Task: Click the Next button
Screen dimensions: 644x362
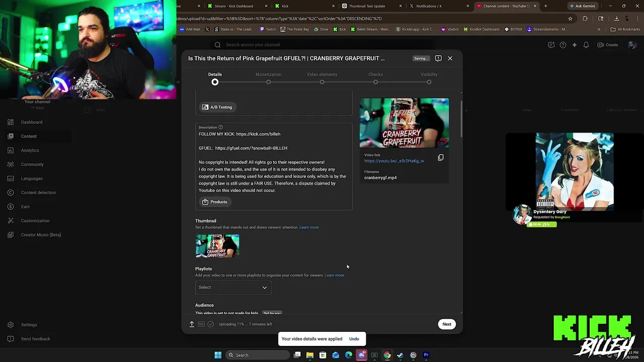Action: tap(447, 324)
